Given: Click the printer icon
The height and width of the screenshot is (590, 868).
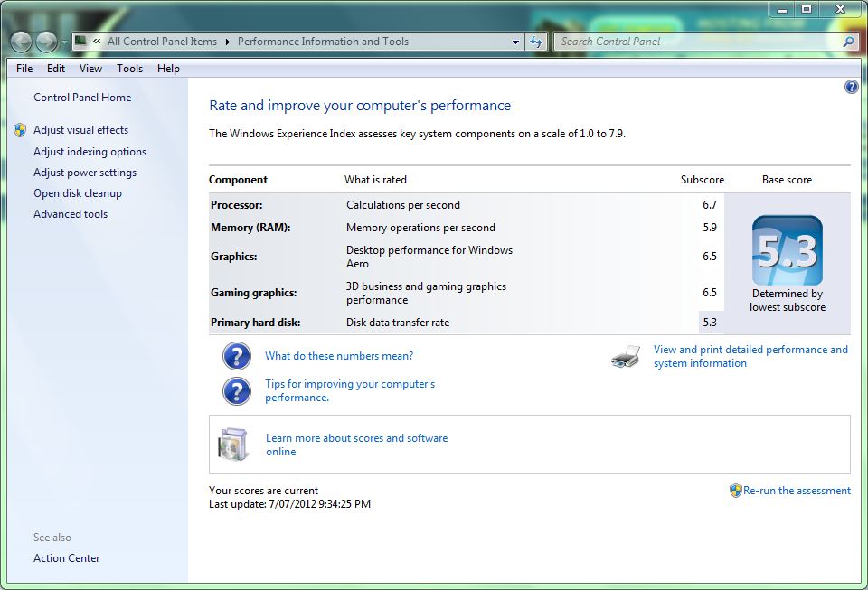Looking at the screenshot, I should click(x=626, y=356).
